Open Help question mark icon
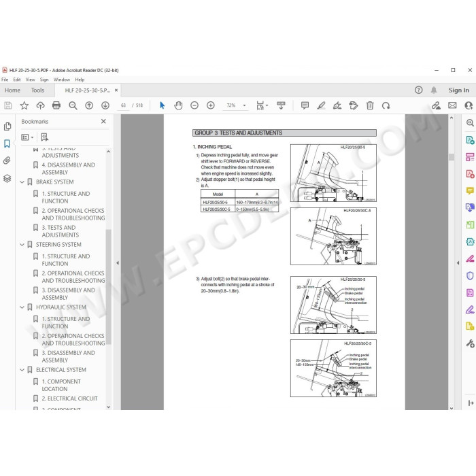Viewport: 476px width, 476px height. click(x=418, y=90)
